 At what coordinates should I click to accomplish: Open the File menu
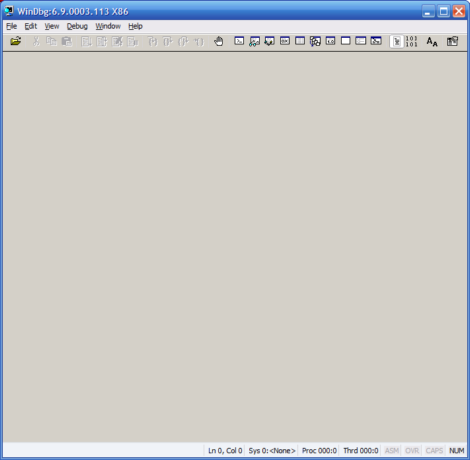click(x=12, y=26)
